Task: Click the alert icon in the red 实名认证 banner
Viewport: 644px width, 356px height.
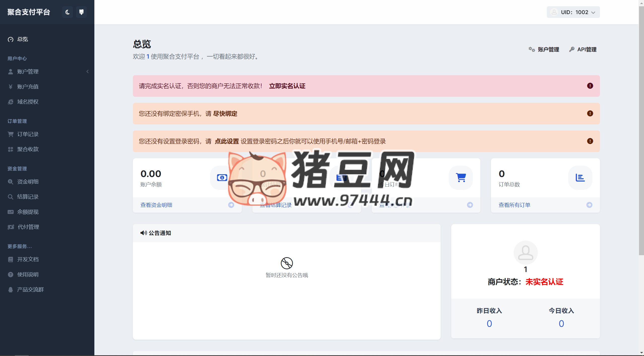Action: (x=590, y=86)
